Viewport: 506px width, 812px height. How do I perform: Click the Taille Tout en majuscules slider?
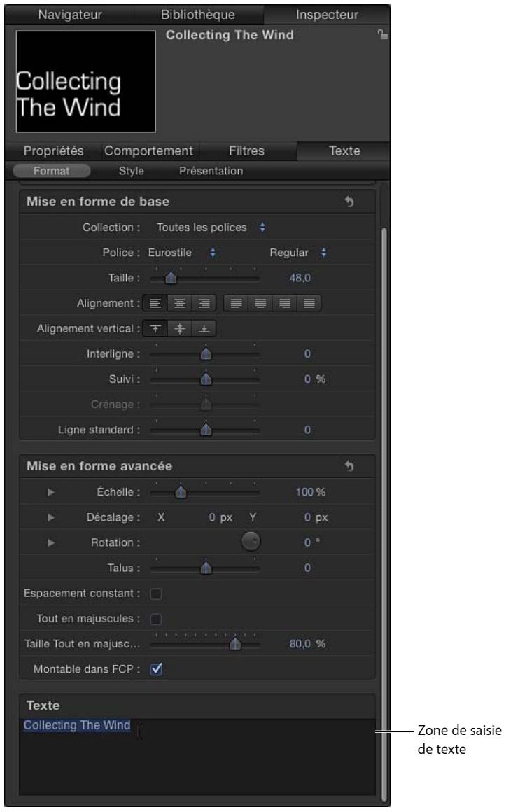coord(205,644)
